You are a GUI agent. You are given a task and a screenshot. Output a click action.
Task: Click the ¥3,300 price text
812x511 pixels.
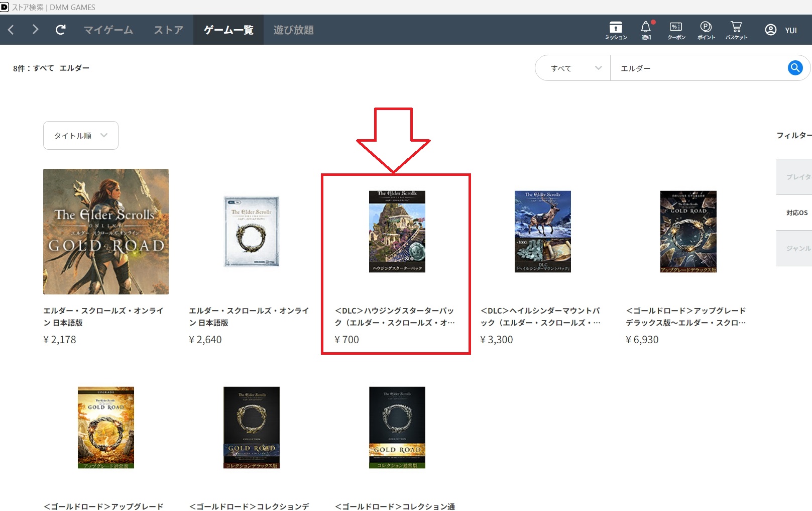tap(497, 340)
